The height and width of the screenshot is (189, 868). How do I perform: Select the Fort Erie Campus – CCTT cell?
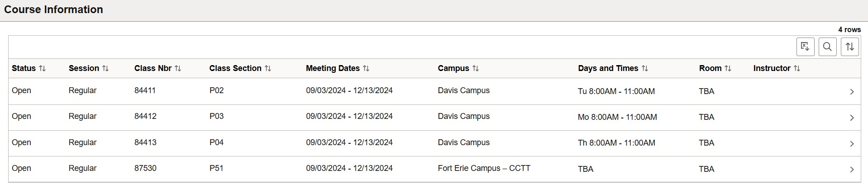484,168
